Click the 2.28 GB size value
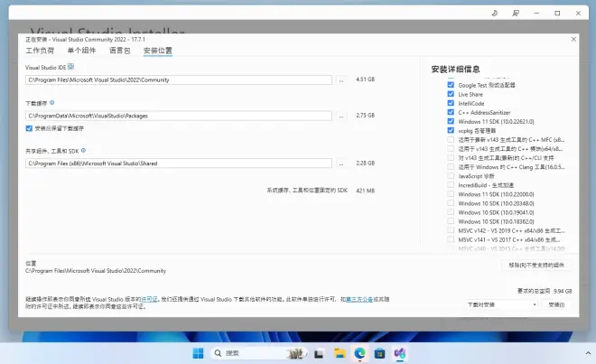 366,163
